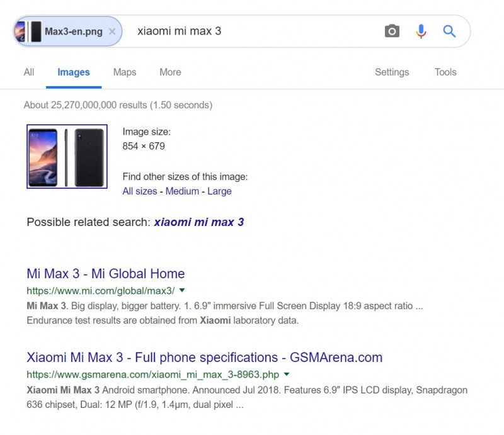Click the microphone voice search icon
Viewport: 504px width, 435px height.
tap(421, 31)
